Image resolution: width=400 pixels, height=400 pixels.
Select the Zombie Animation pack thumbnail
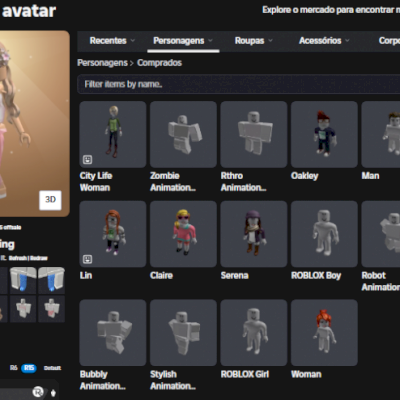(183, 134)
